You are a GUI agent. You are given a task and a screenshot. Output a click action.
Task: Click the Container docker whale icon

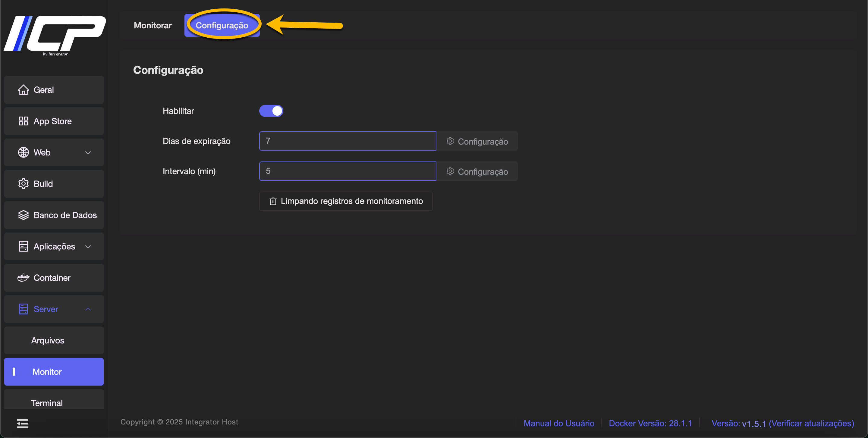pyautogui.click(x=23, y=278)
